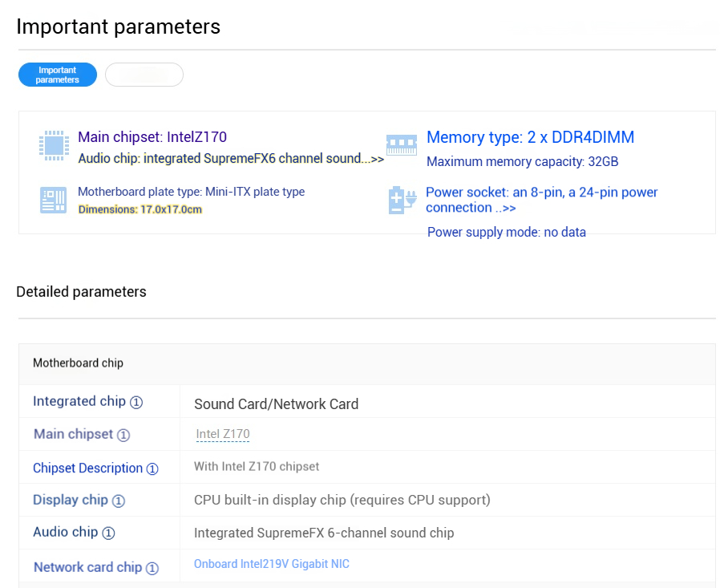Open Onboard Intel219V Gigabit NIC link
This screenshot has width=728, height=588.
(x=272, y=564)
